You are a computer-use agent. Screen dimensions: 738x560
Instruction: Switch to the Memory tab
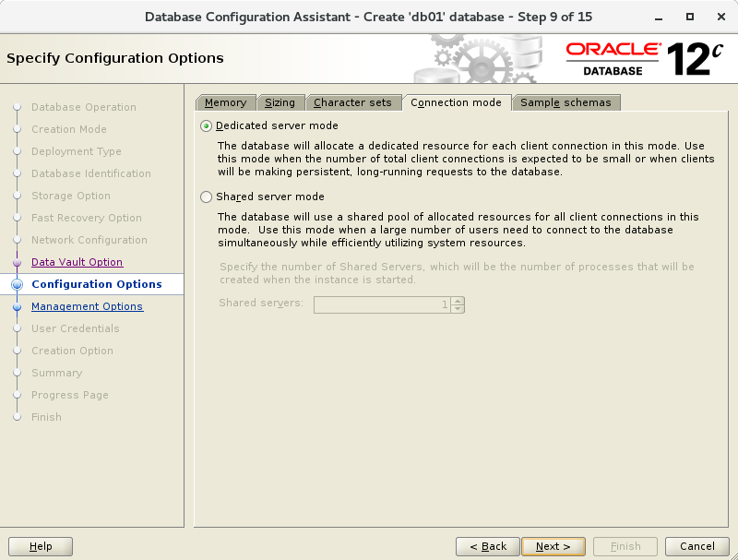225,102
